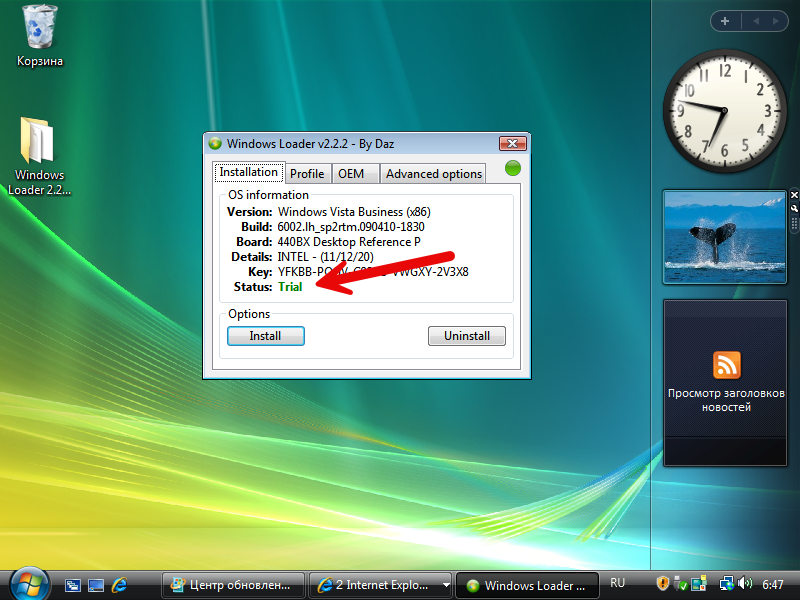Open Центр обновлен... taskbar button

233,585
